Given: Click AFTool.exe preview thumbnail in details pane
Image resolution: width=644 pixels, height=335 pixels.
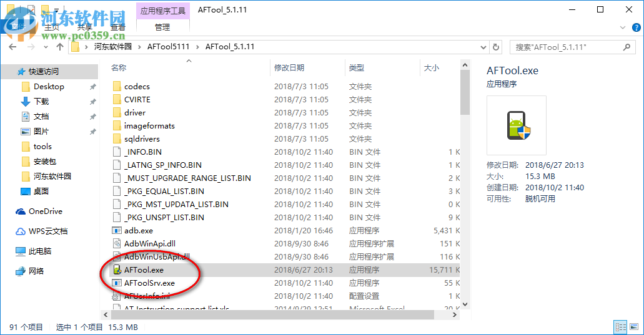Looking at the screenshot, I should (517, 125).
